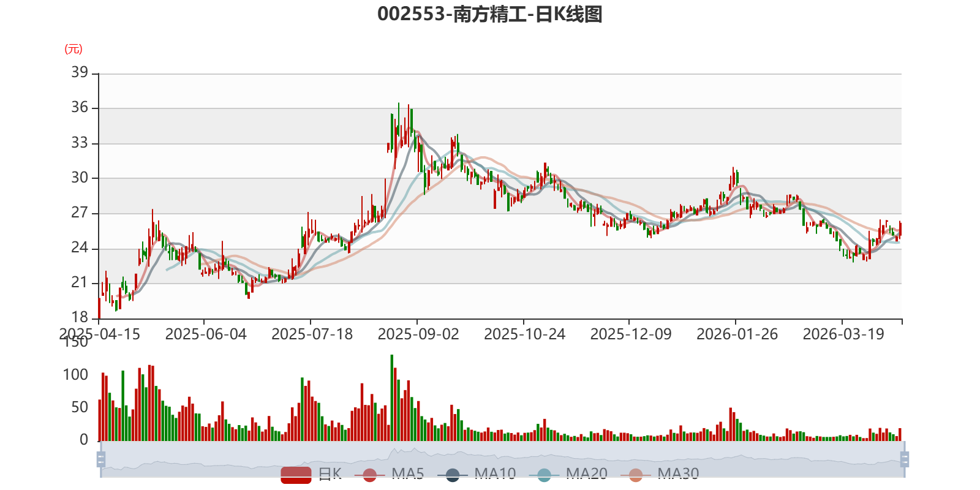Click the chart title 002553-南方精工-日K线图
Viewport: 980px width, 490px height.
tap(490, 14)
